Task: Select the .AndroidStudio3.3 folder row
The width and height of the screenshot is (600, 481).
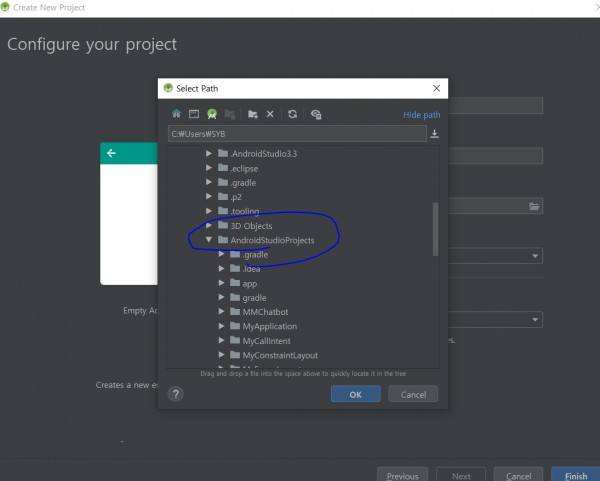Action: pyautogui.click(x=257, y=154)
